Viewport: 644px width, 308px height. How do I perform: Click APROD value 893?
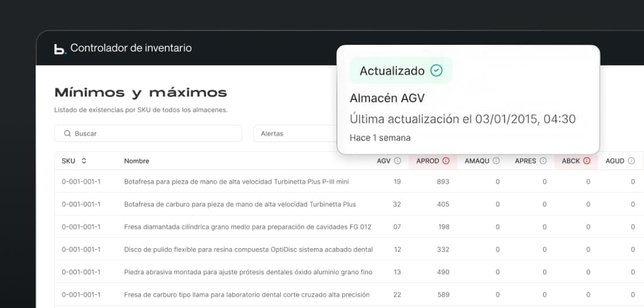pos(443,182)
